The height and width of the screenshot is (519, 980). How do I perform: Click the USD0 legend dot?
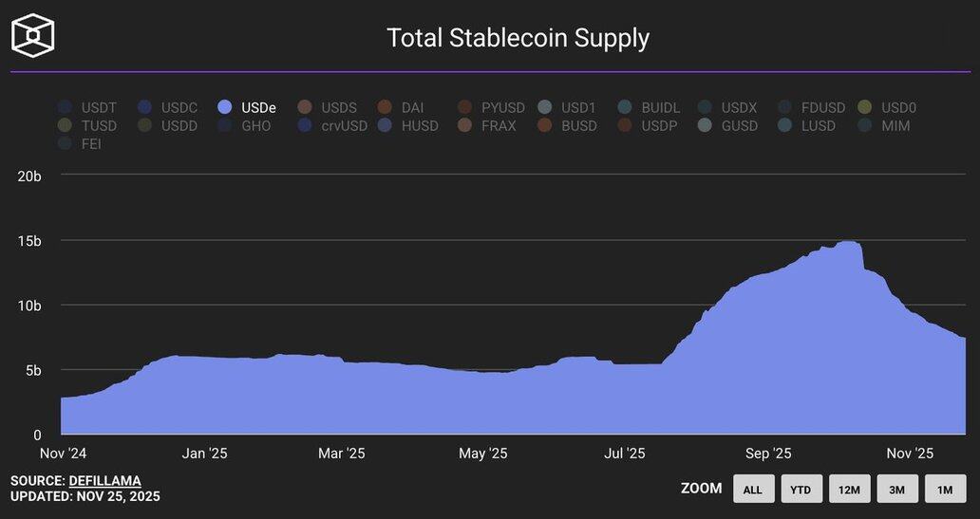(x=864, y=107)
